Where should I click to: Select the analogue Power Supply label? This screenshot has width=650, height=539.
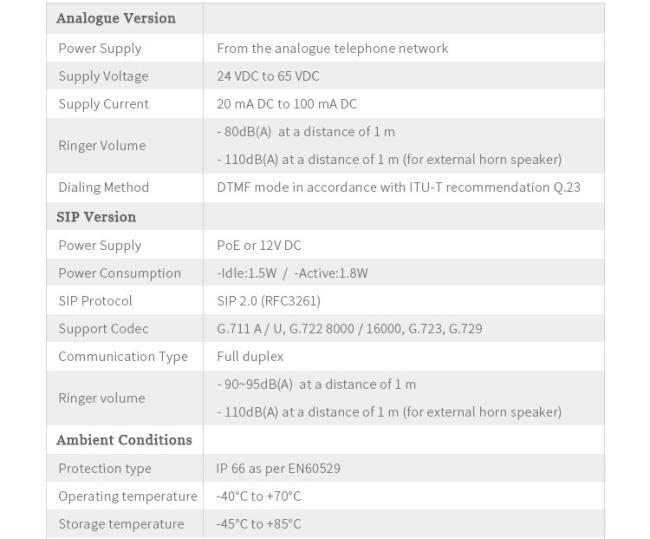[100, 49]
